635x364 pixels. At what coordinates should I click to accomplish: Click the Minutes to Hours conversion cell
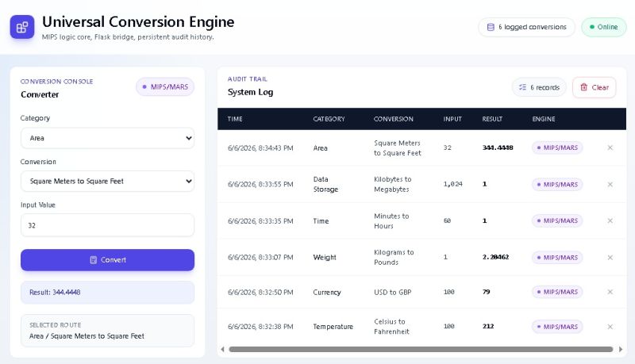coord(391,221)
